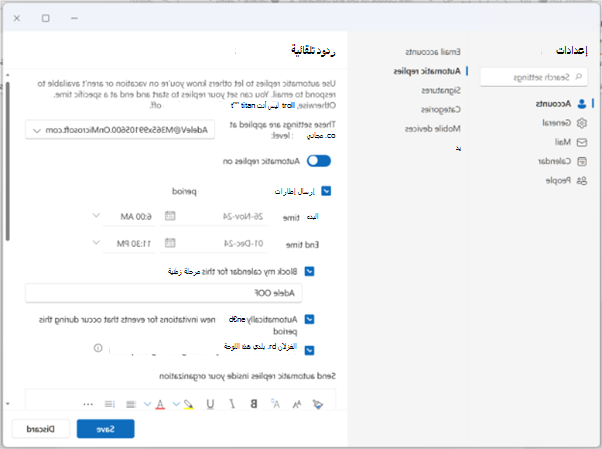Image resolution: width=602 pixels, height=449 pixels.
Task: Click the Save button
Action: click(x=106, y=429)
